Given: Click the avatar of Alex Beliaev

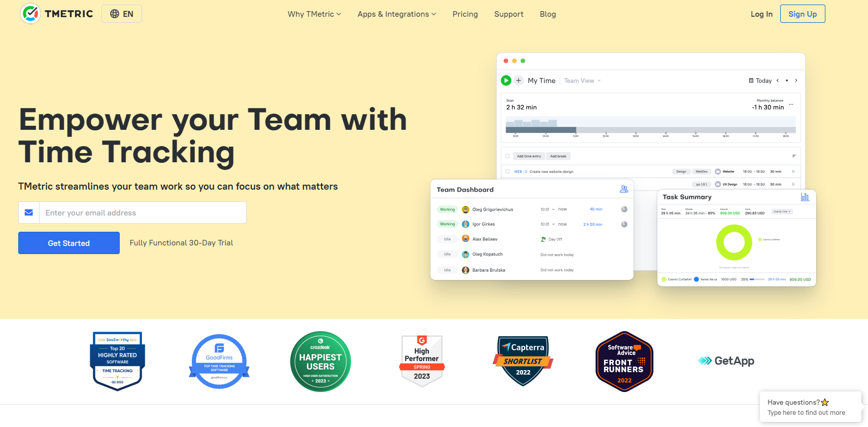Looking at the screenshot, I should (x=466, y=239).
